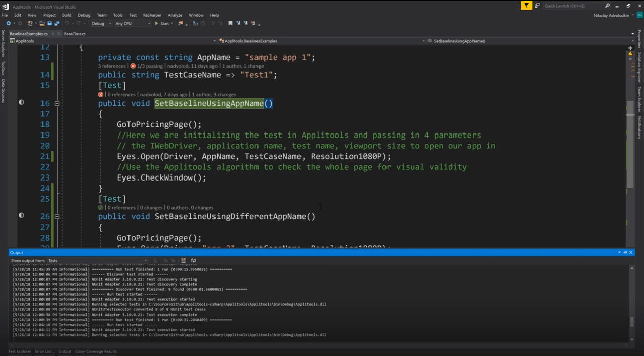Click the Find in Files toolbar icon
Image resolution: width=644 pixels, height=356 pixels.
click(180, 23)
